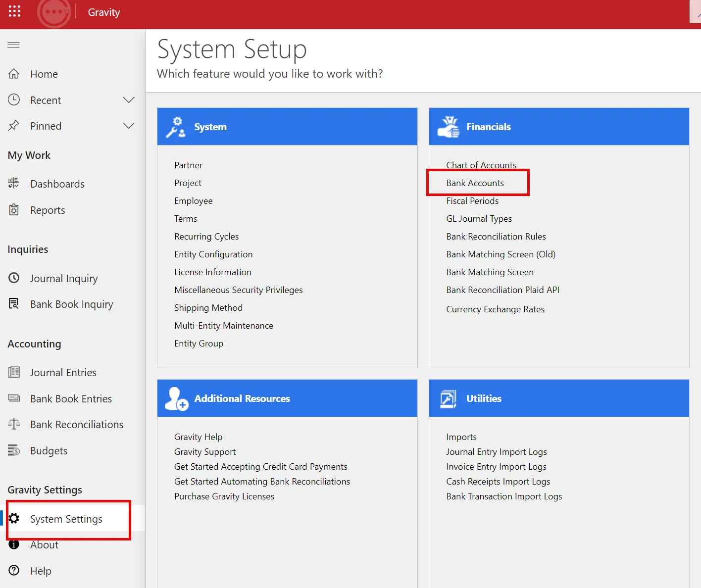Open the app launcher grid icon

14,11
